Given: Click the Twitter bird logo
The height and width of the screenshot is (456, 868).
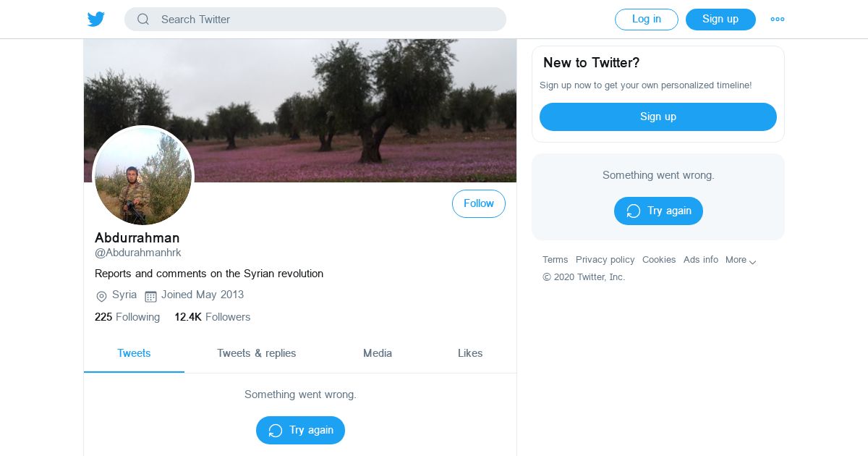Looking at the screenshot, I should tap(96, 20).
